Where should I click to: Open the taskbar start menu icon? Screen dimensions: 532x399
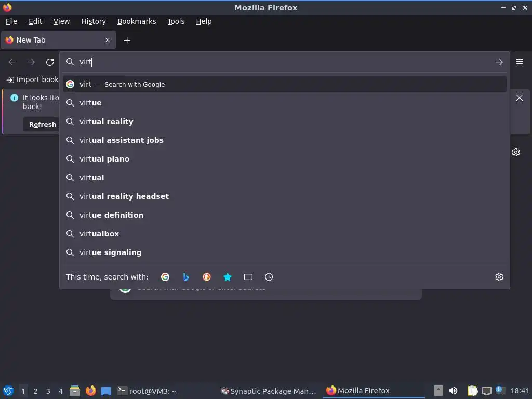click(x=8, y=391)
